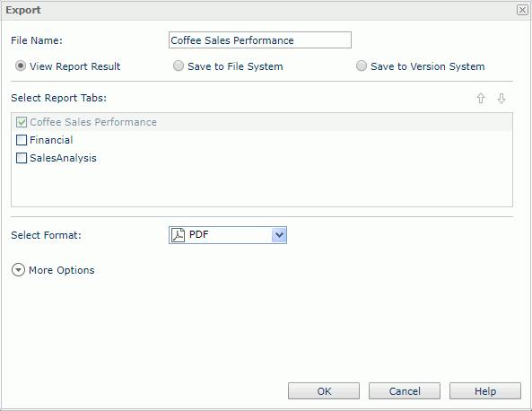Click the OK button
This screenshot has height=411, width=532.
pyautogui.click(x=324, y=391)
